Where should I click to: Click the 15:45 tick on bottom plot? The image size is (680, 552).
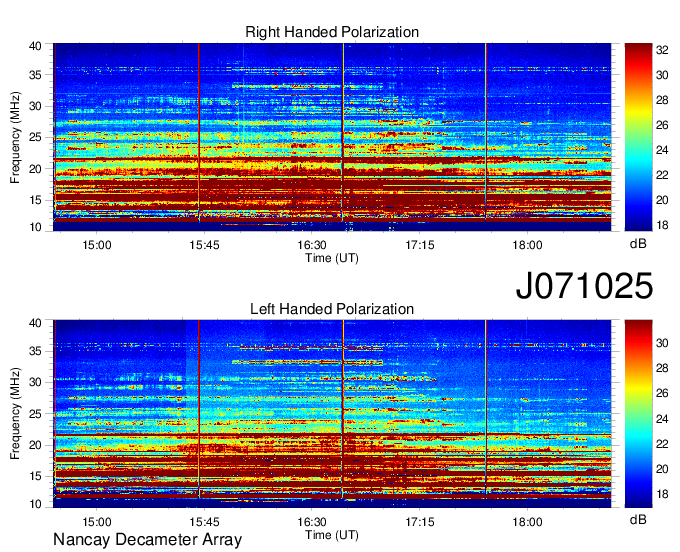204,522
